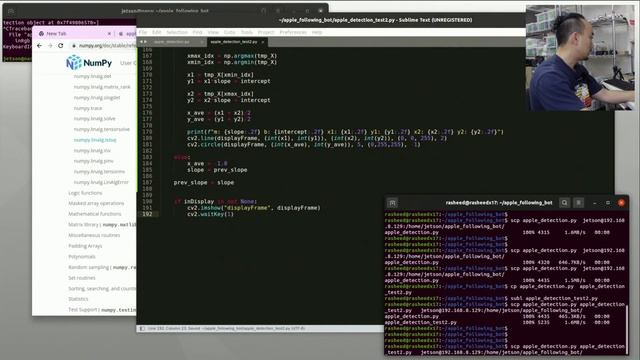Close the apple_detection_test2.py tab
Viewport: 640px width, 360px height.
[x=263, y=42]
